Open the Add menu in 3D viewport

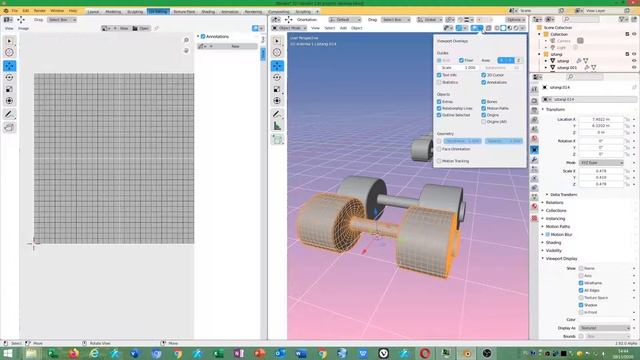[x=343, y=28]
